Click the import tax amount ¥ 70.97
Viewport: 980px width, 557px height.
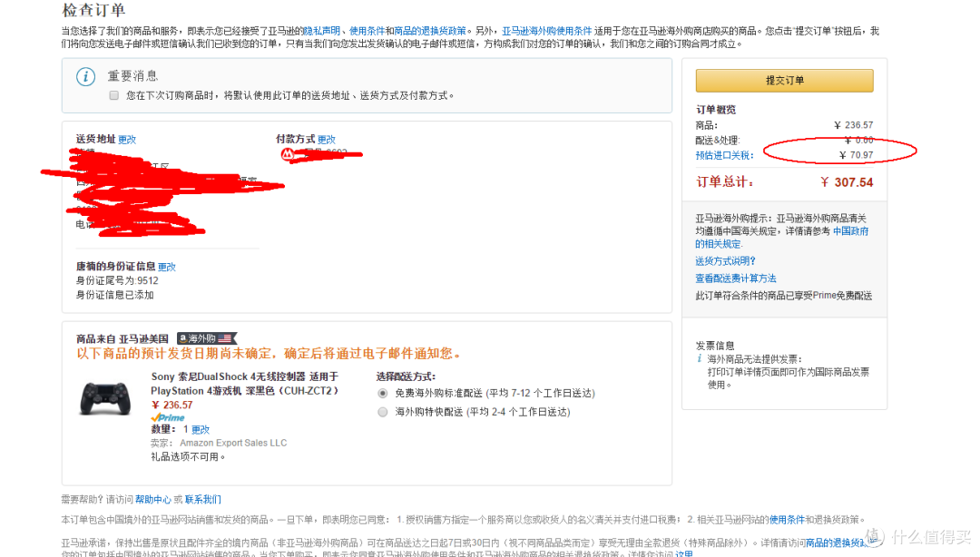tap(857, 155)
